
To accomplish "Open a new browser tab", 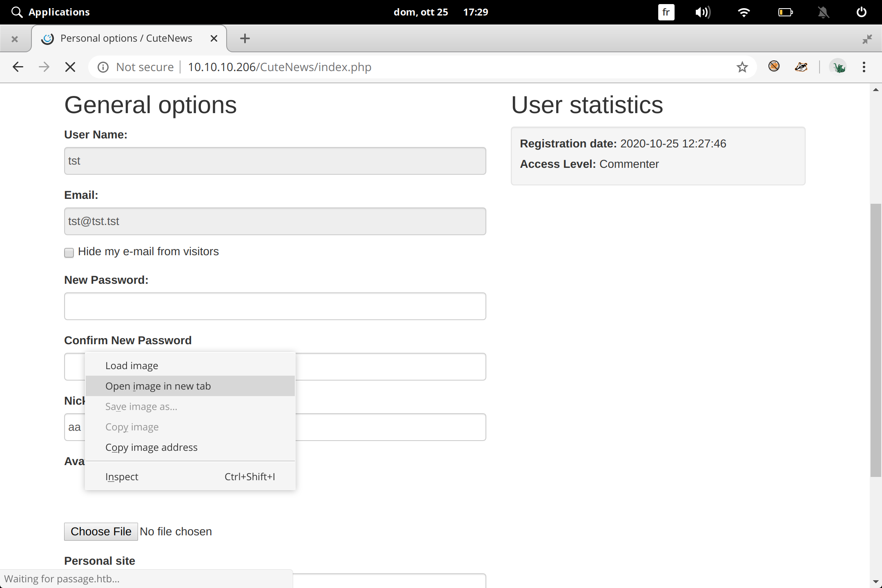I will click(245, 38).
